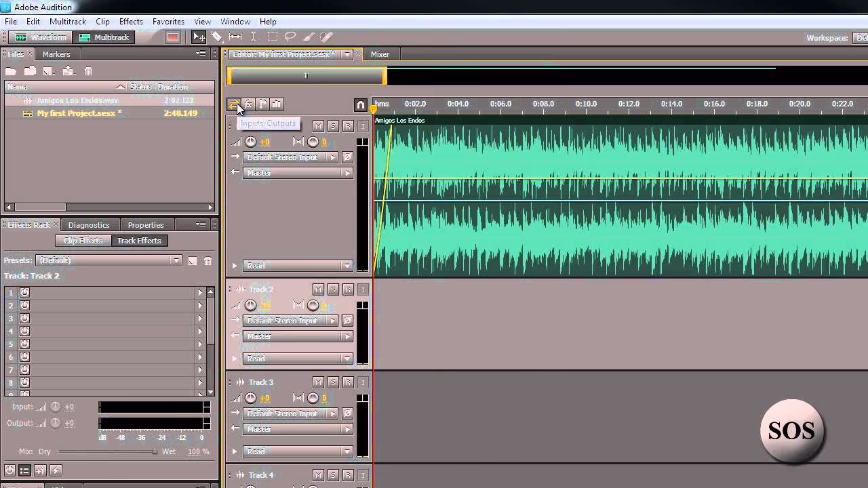
Task: Solo Track 1 with S button
Action: [x=333, y=126]
